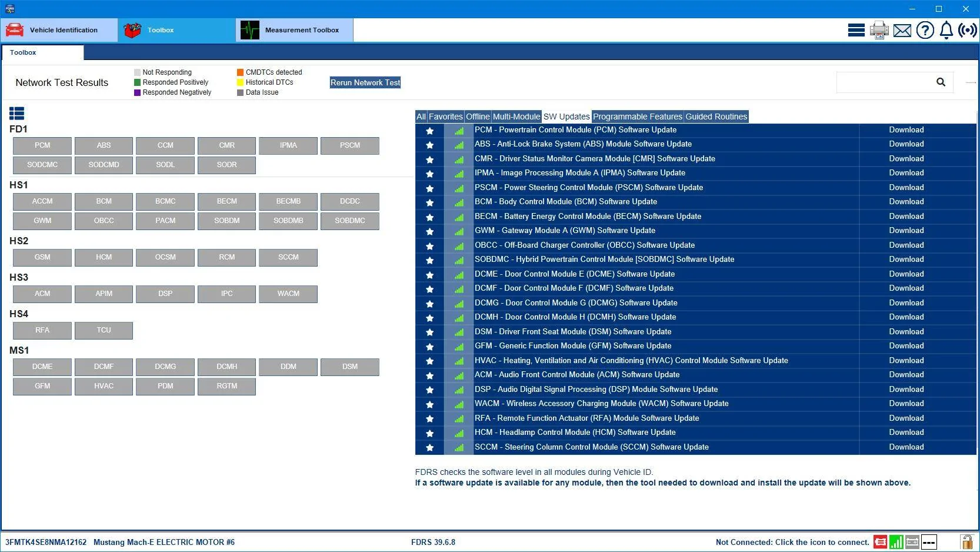This screenshot has width=980, height=552.
Task: Download BECM Software Update
Action: click(906, 217)
